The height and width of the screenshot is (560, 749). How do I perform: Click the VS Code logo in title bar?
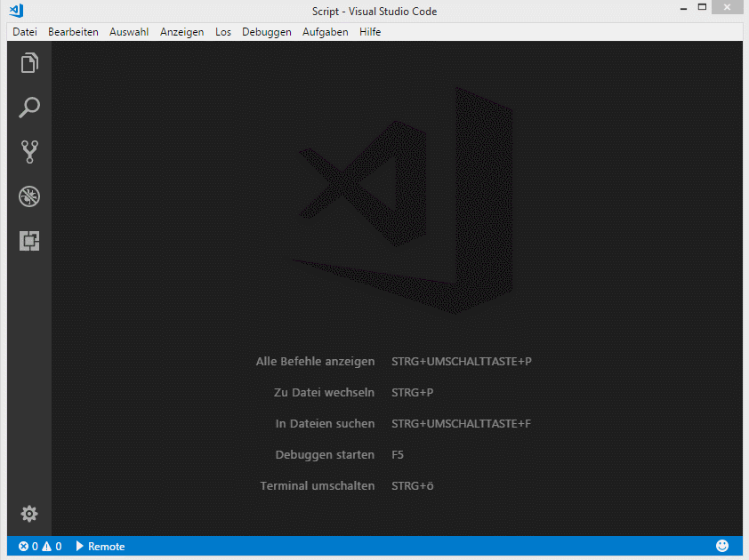click(15, 11)
